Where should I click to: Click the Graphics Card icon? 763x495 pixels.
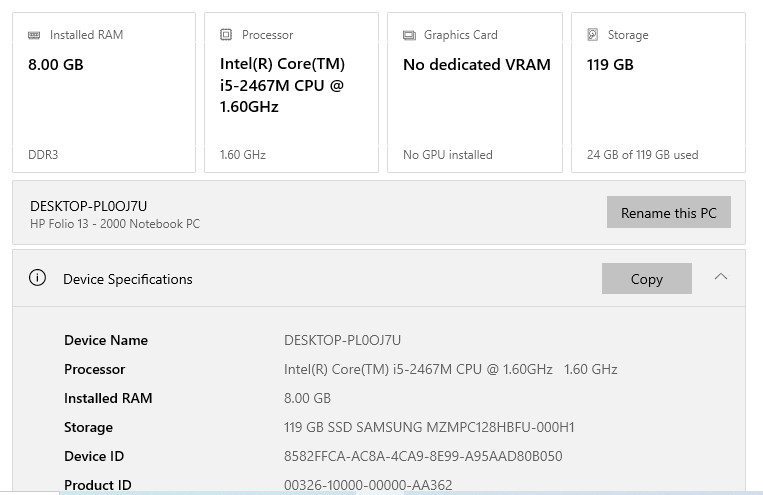409,35
